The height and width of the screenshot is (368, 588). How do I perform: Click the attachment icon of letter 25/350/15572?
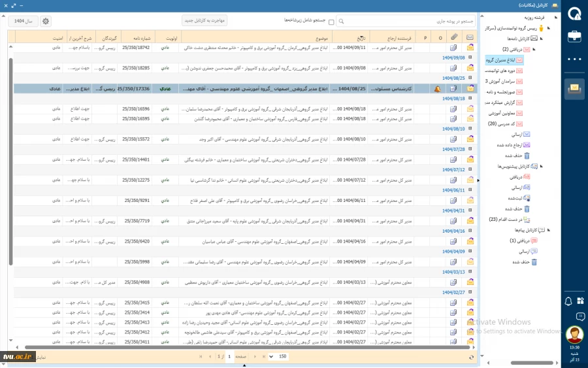pos(453,139)
